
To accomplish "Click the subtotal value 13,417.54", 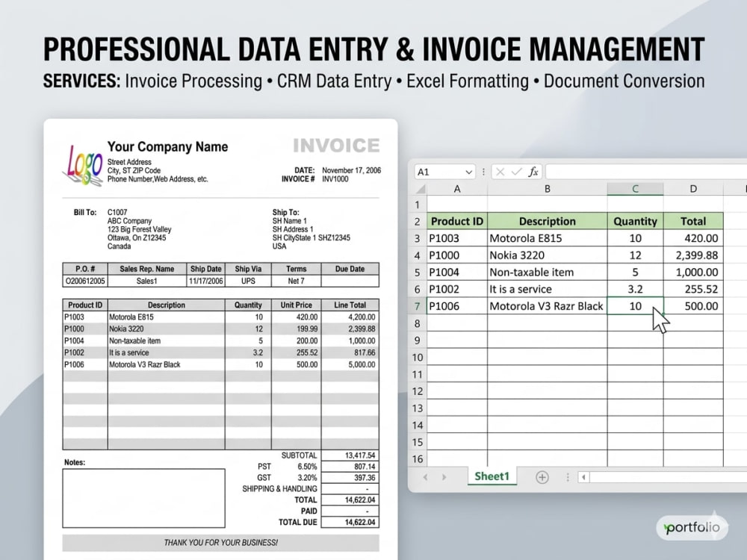I will tap(360, 455).
